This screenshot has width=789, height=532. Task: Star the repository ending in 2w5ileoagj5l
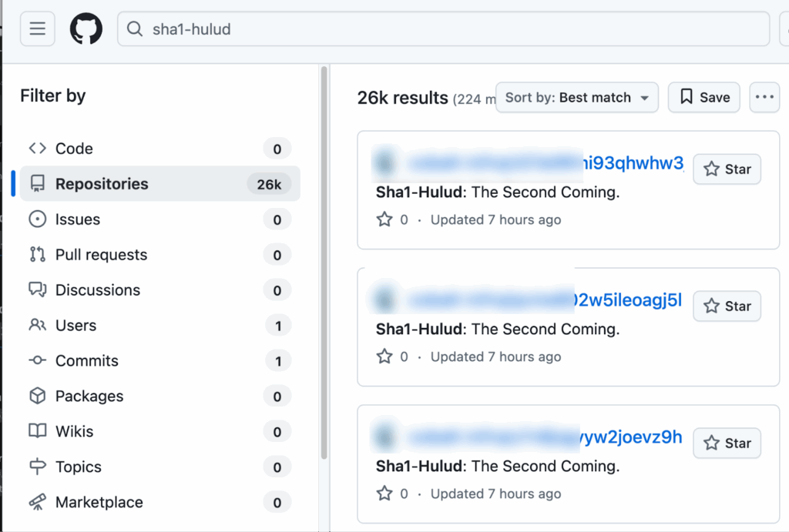pyautogui.click(x=727, y=306)
